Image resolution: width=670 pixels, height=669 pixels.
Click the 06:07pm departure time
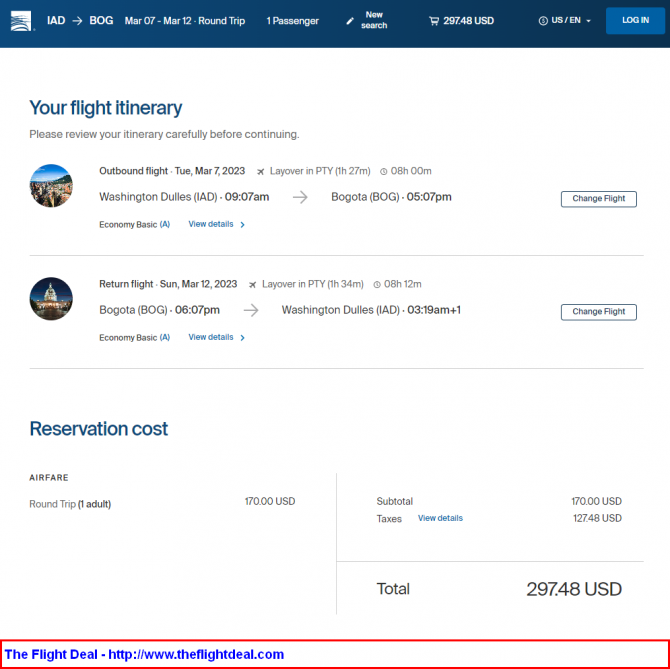pos(197,310)
